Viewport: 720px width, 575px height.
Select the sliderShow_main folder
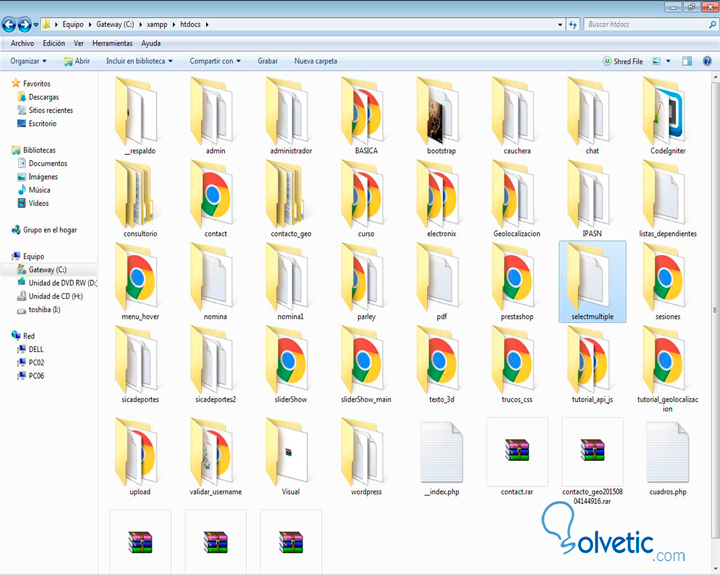366,365
